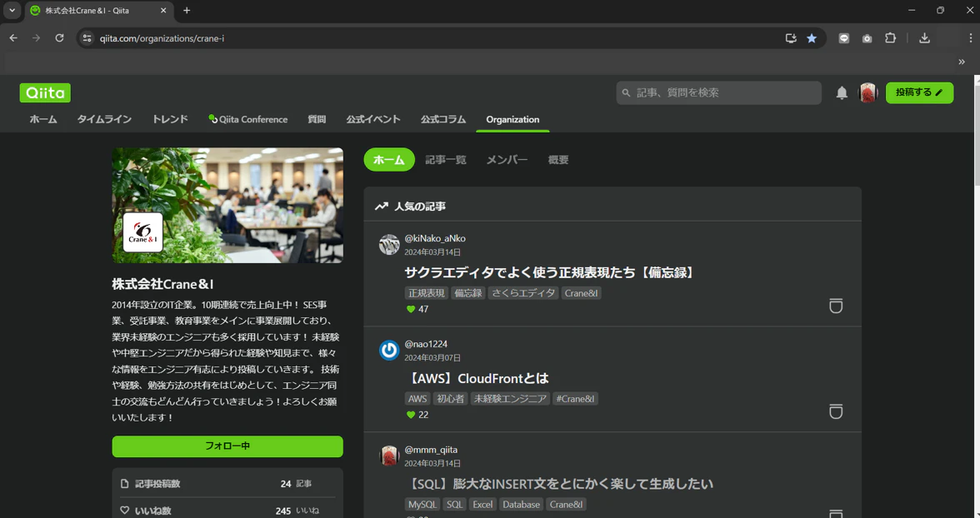Open the notifications bell
The width and height of the screenshot is (980, 518).
click(842, 93)
